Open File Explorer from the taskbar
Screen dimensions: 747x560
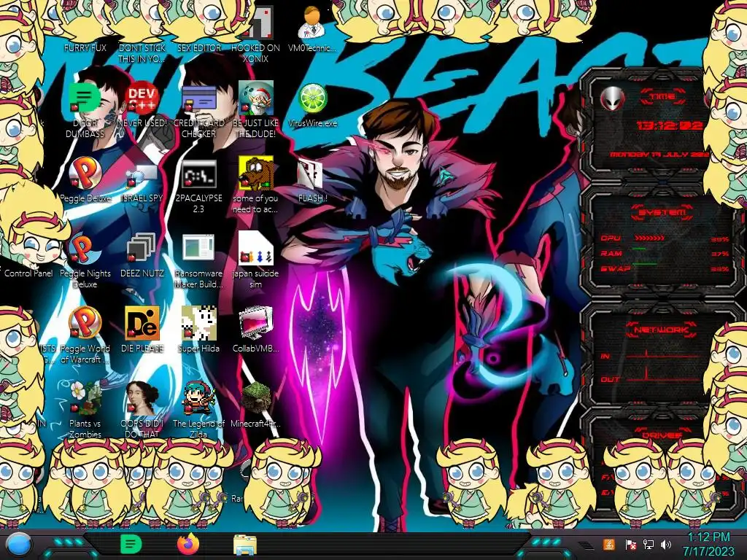pyautogui.click(x=245, y=545)
